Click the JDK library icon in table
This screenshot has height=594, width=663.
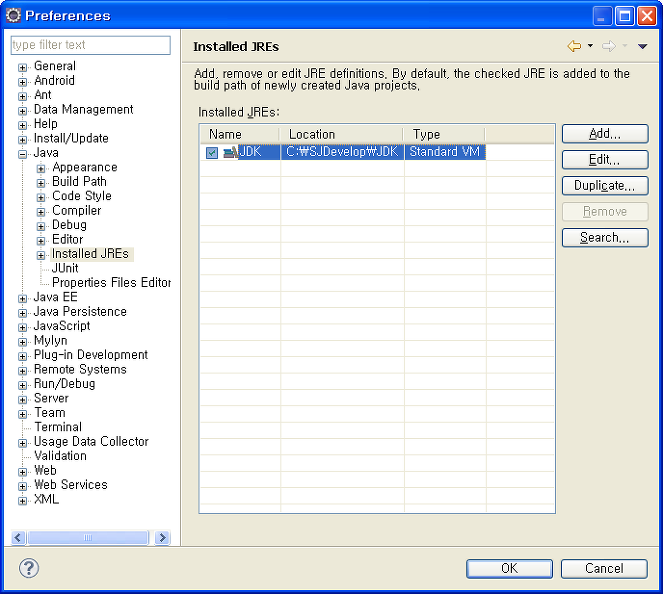click(231, 152)
